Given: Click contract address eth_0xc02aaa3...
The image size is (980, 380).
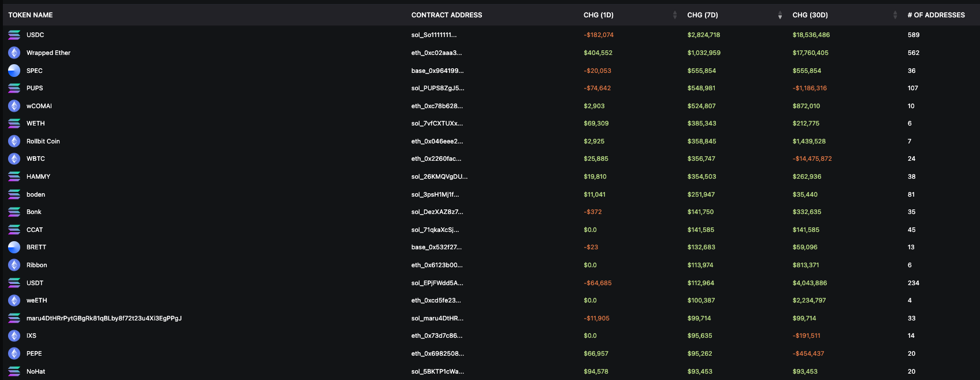Looking at the screenshot, I should pos(436,53).
